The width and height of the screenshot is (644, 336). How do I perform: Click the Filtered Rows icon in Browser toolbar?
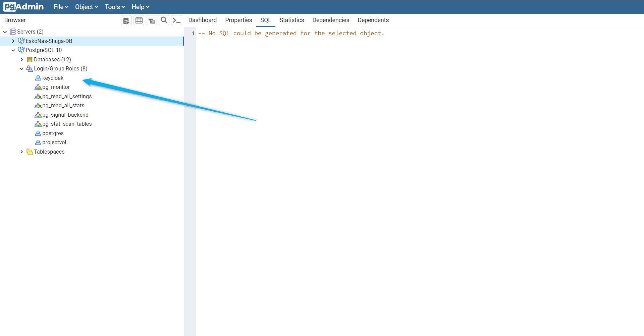(152, 20)
